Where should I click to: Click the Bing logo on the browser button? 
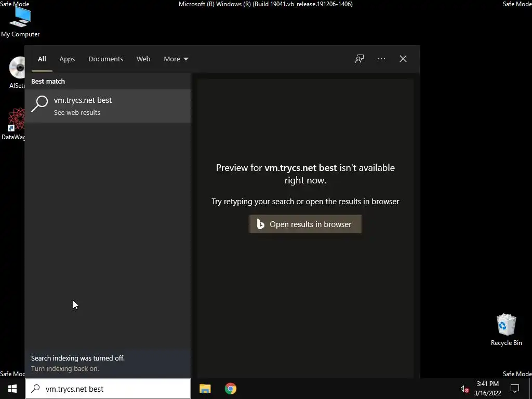[x=260, y=224]
